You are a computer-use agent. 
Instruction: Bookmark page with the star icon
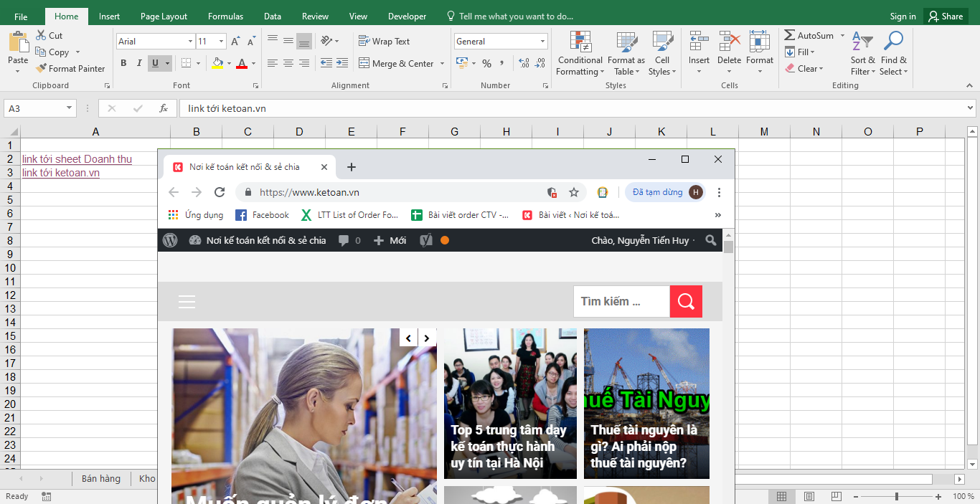coord(574,192)
